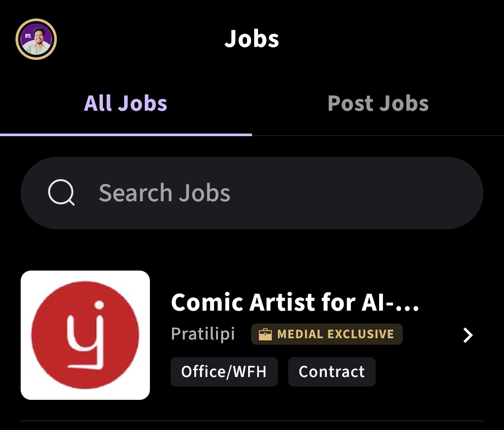504x430 pixels.
Task: Click the magnifying glass search icon
Action: (61, 193)
